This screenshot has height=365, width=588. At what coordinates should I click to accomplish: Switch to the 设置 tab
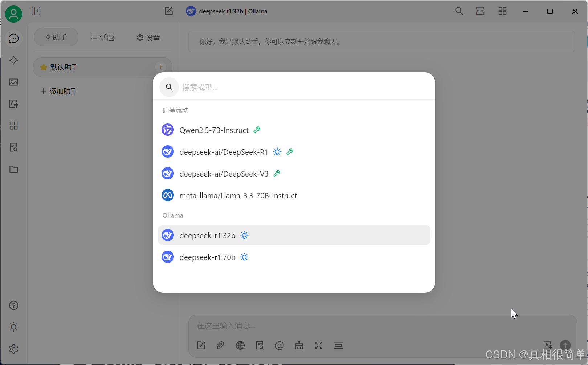point(148,37)
